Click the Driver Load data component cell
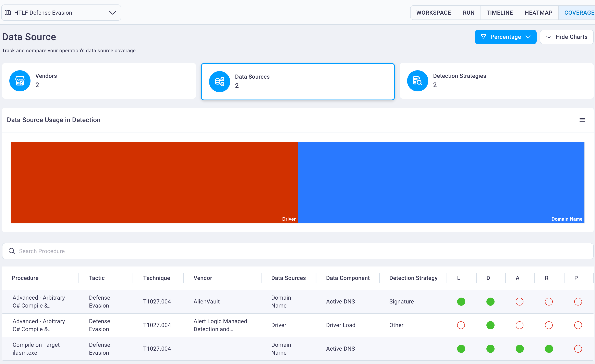Viewport: 595px width, 364px height. pos(340,325)
